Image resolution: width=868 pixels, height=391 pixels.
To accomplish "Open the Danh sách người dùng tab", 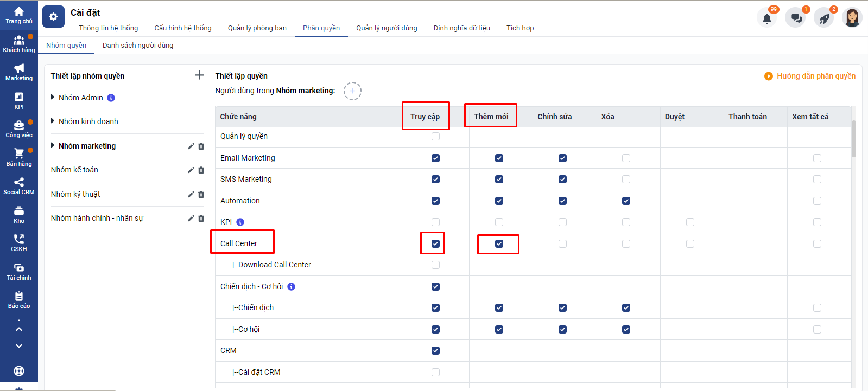I will (x=138, y=46).
